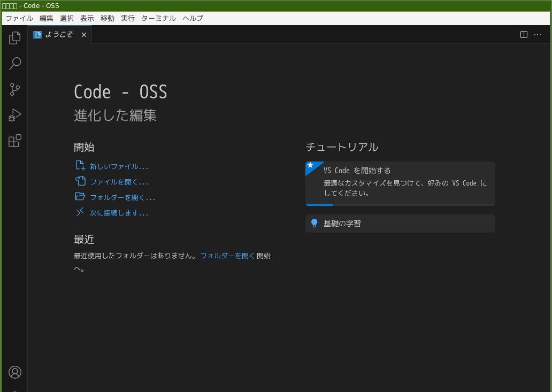Viewport: 552px width, 392px height.
Task: Click the フォルダーを開く... link under 開始
Action: pyautogui.click(x=122, y=197)
